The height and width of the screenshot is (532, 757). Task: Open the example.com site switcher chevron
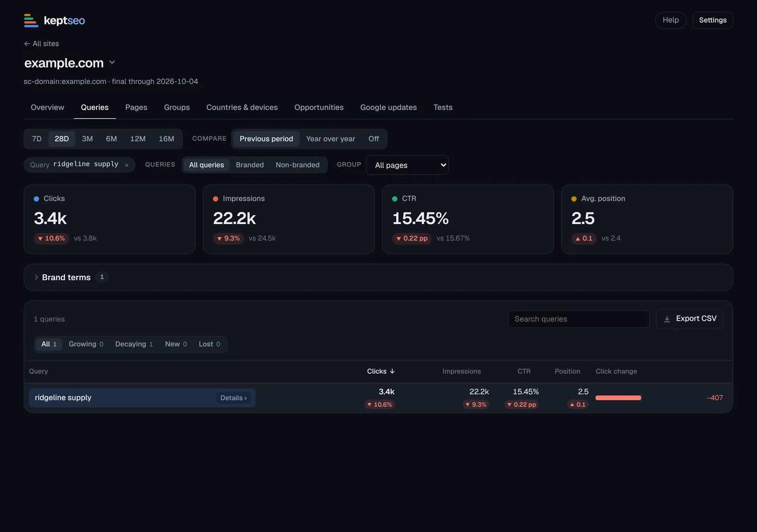pos(112,62)
